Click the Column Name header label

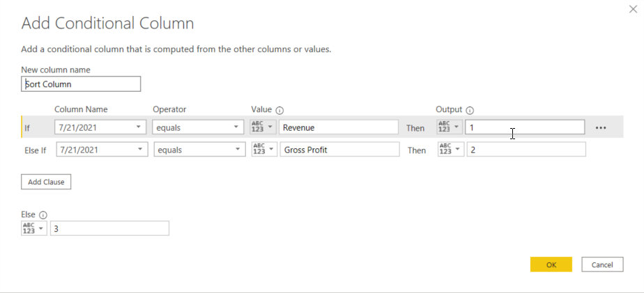pos(81,109)
